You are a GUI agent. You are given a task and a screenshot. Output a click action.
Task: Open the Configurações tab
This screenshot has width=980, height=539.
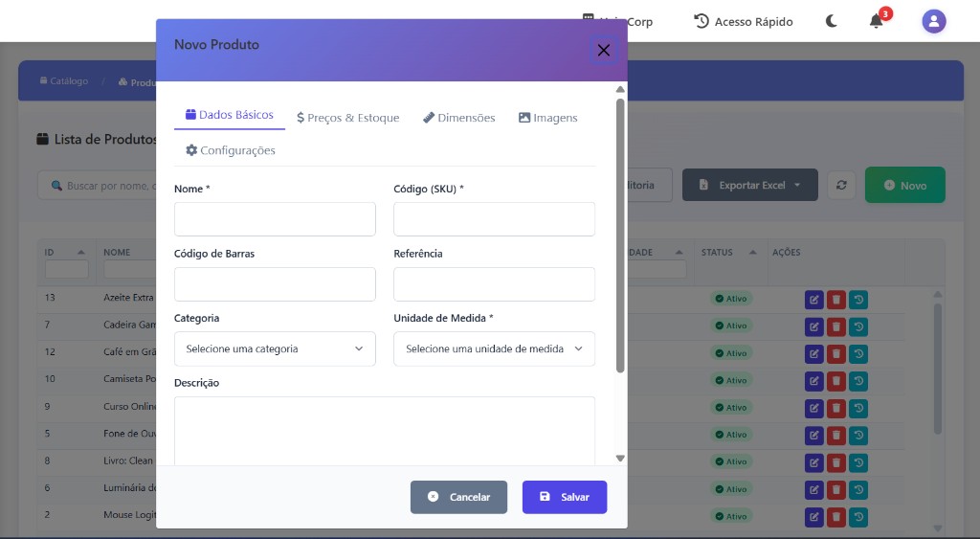point(231,150)
